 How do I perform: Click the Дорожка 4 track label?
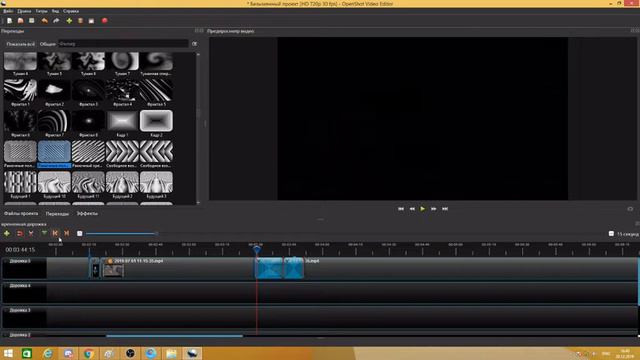pos(20,286)
